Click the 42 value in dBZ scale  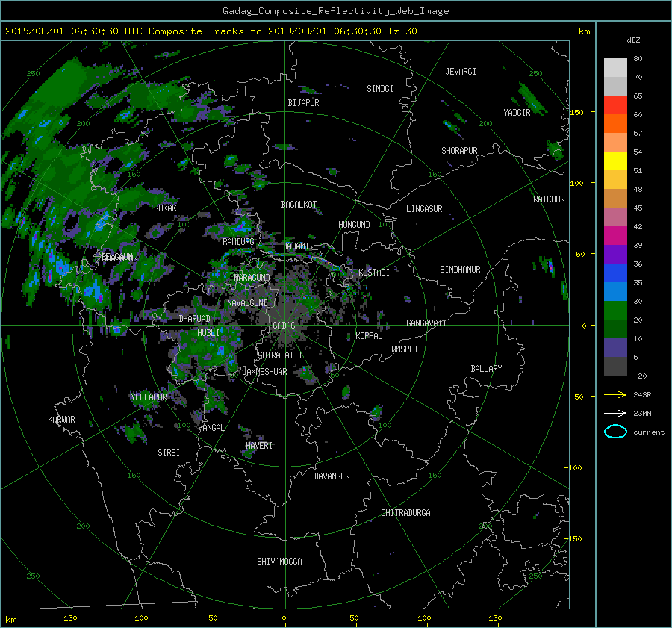pos(638,227)
